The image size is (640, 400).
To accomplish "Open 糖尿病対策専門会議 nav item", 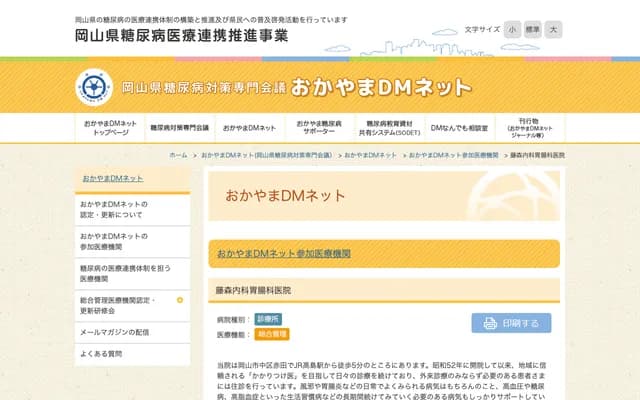I will (x=180, y=128).
